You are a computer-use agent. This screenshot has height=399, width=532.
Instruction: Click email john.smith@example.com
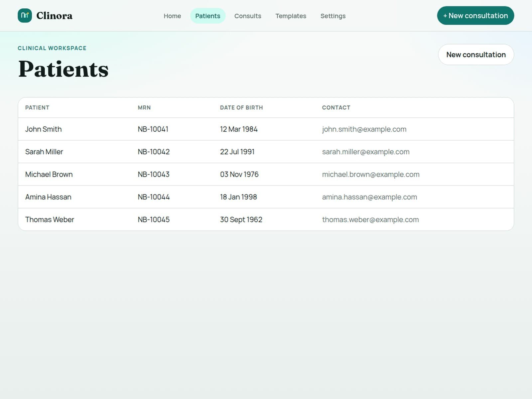click(x=364, y=129)
